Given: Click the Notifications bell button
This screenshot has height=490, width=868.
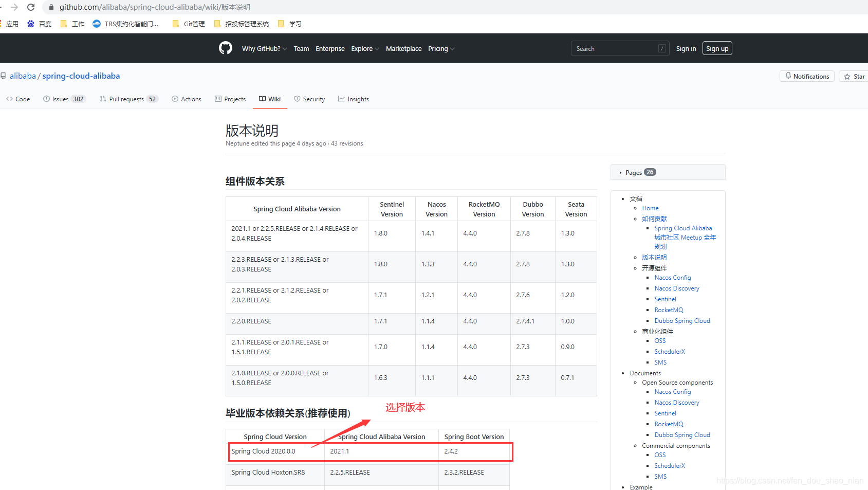Looking at the screenshot, I should pos(807,76).
